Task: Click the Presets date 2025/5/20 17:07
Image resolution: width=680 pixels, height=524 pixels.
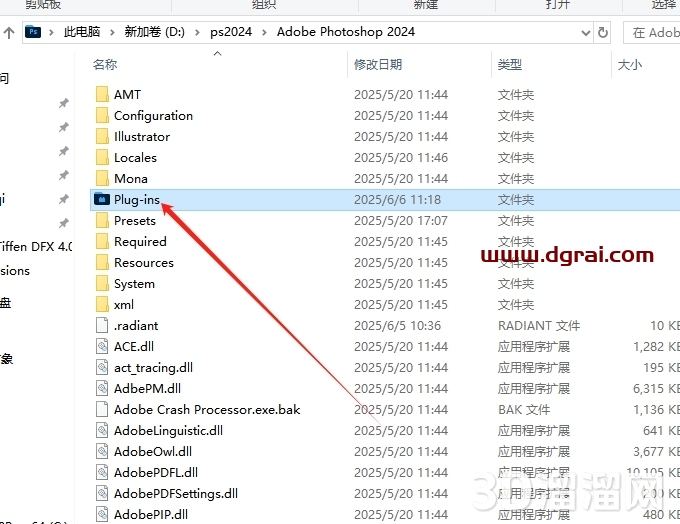Action: click(401, 220)
